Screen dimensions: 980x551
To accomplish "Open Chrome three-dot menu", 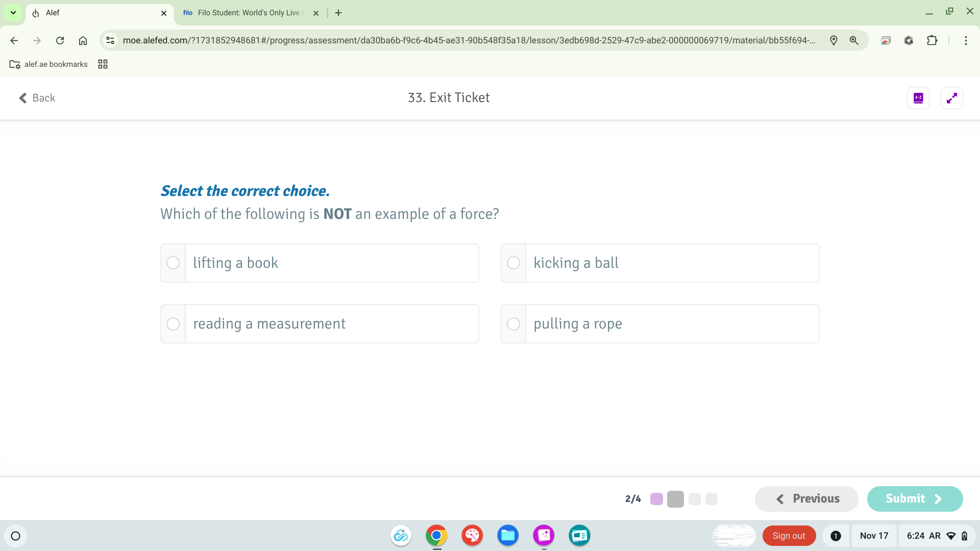I will [x=965, y=40].
